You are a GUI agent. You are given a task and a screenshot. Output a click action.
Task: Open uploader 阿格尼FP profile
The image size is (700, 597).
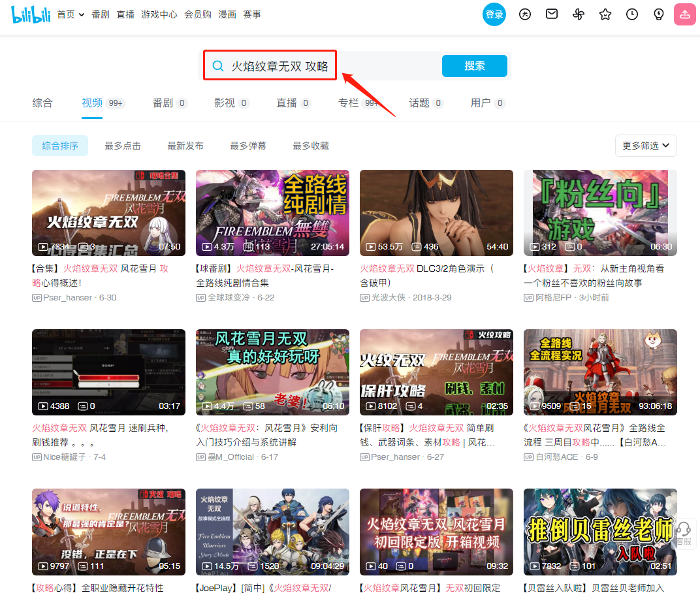(x=554, y=297)
